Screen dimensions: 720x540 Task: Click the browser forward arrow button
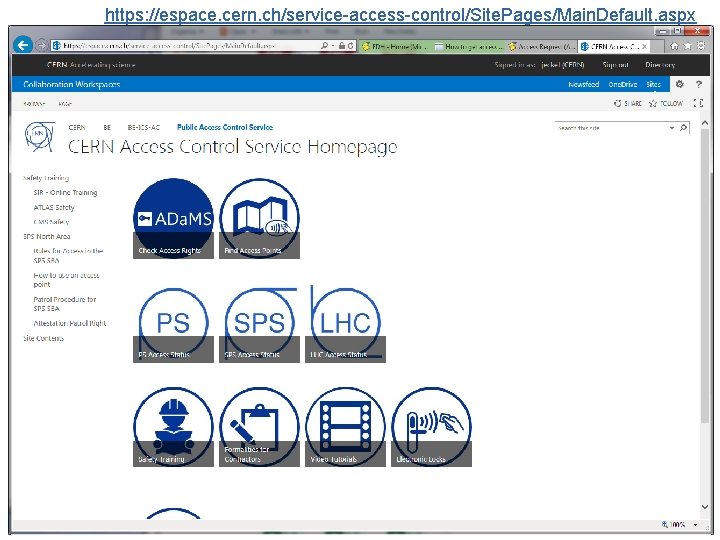click(41, 45)
